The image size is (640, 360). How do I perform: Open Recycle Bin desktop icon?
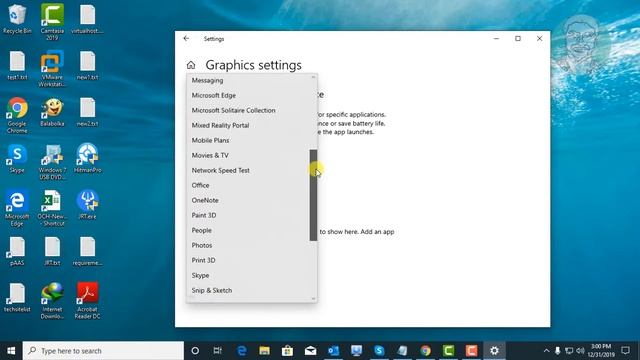(17, 19)
